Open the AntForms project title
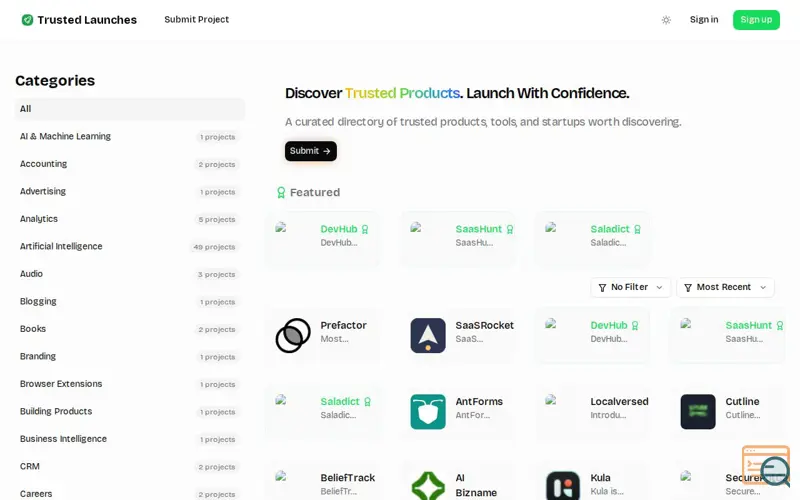Viewport: 800px width, 500px height. coord(479,402)
